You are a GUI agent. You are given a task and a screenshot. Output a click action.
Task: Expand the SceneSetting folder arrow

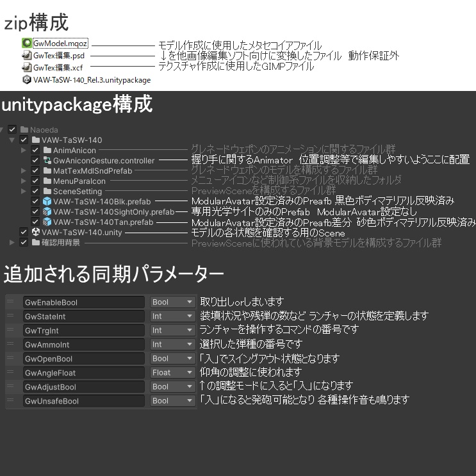click(x=23, y=192)
